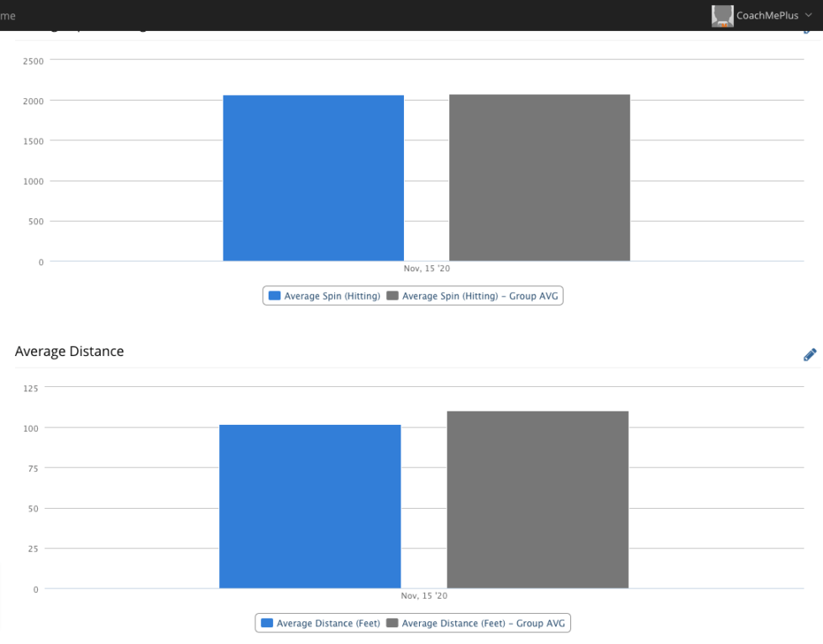
Task: Click the 100 axis value on the distance chart
Action: click(x=30, y=428)
